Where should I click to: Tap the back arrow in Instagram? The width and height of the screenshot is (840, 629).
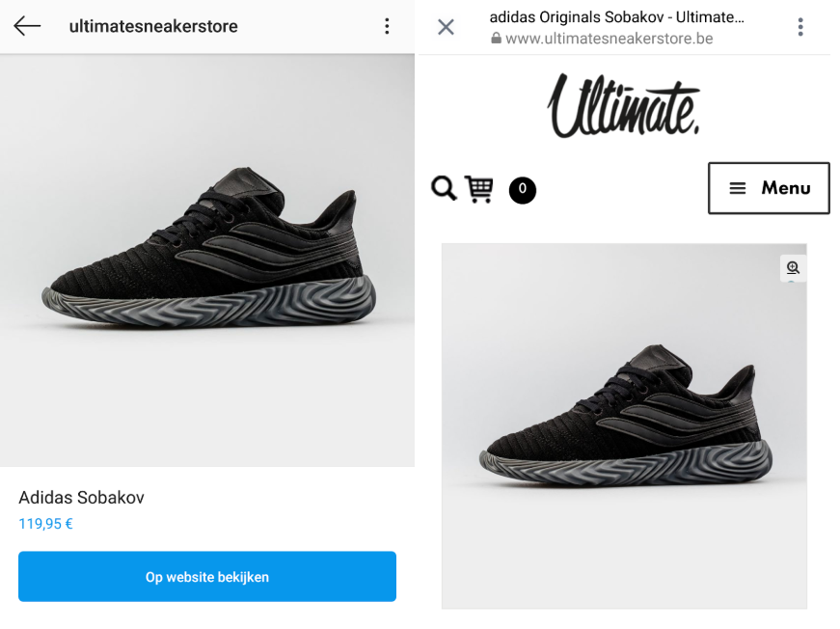point(25,26)
